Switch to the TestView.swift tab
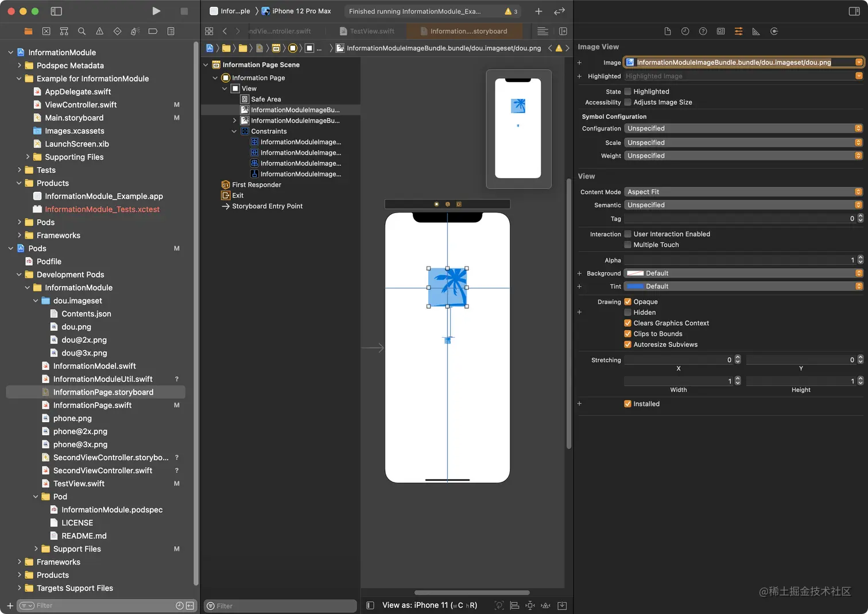The width and height of the screenshot is (868, 614). pyautogui.click(x=367, y=31)
